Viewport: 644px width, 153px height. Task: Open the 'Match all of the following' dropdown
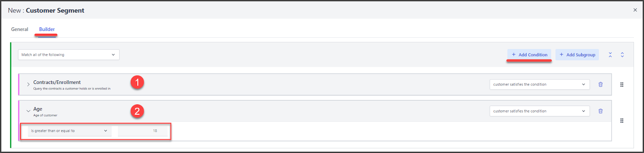(69, 55)
